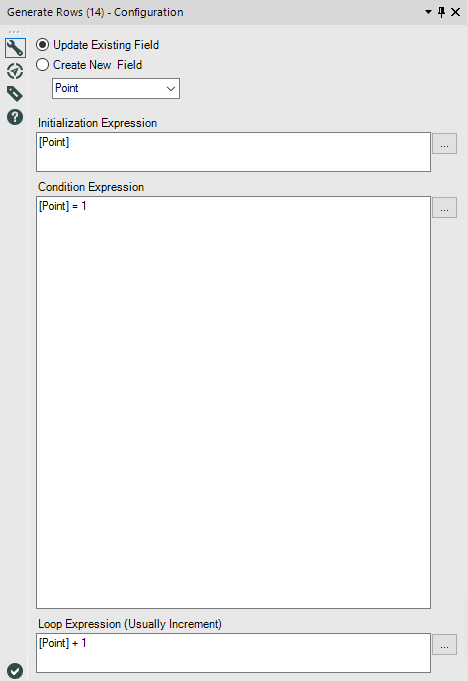
Task: Click the Condition Expression label
Action: 91,187
